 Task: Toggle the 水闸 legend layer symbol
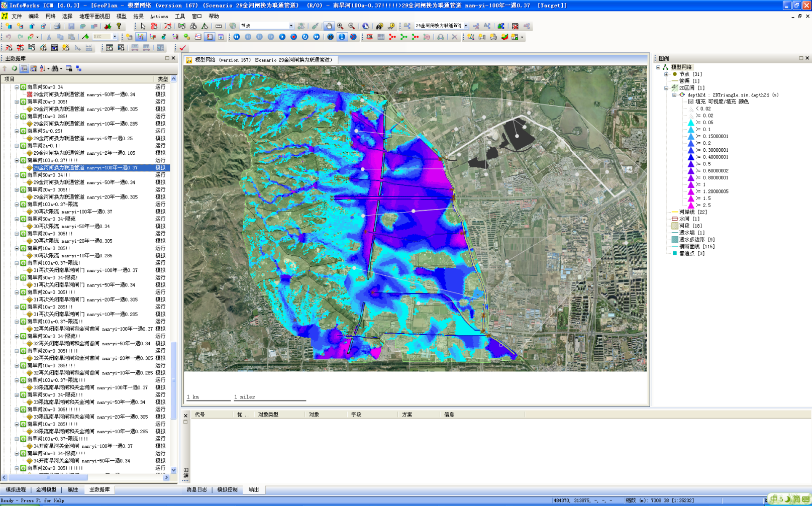(675, 219)
